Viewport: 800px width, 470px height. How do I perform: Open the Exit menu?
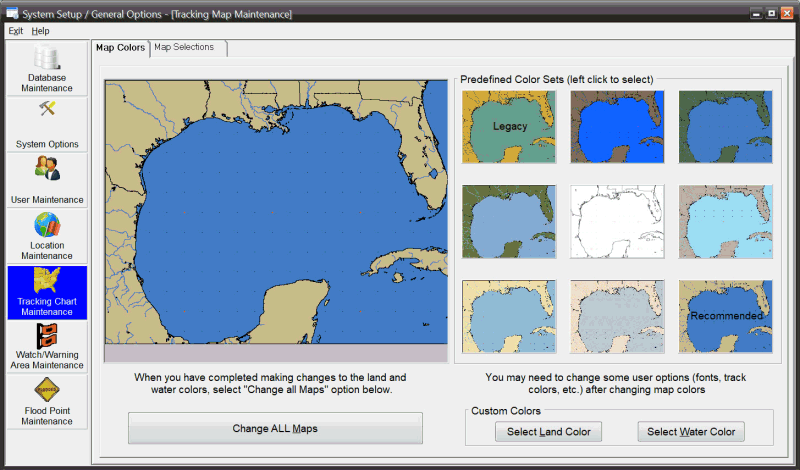[15, 31]
